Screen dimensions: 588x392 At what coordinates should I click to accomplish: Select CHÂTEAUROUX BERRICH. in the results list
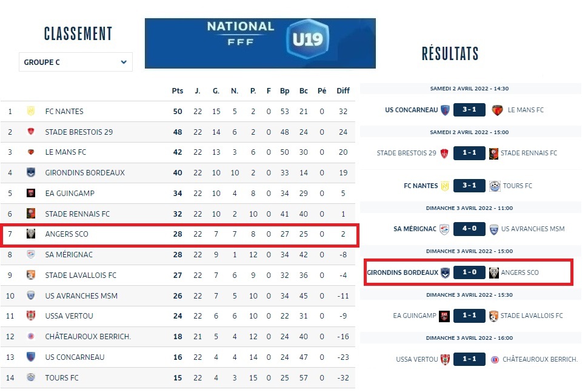point(540,359)
